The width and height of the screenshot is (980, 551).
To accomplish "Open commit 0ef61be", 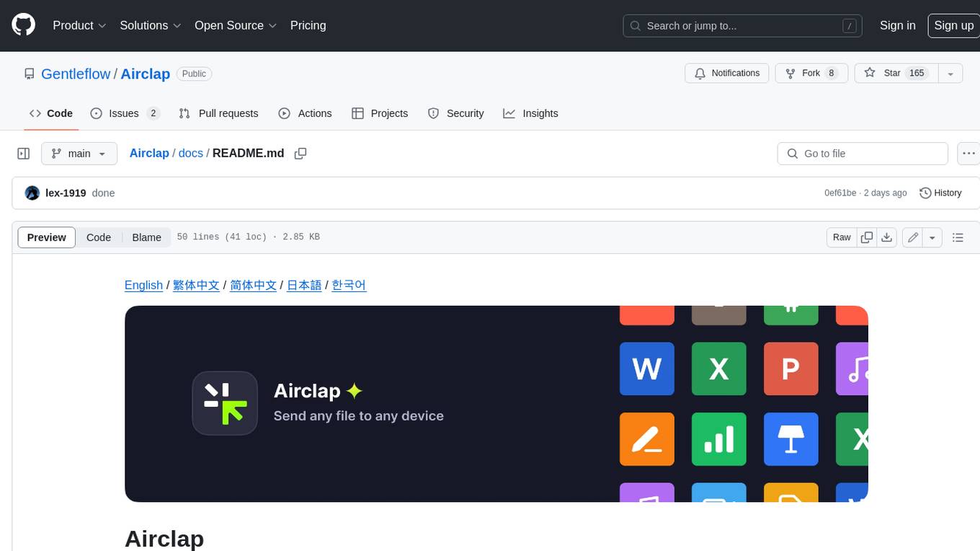I will [x=840, y=193].
